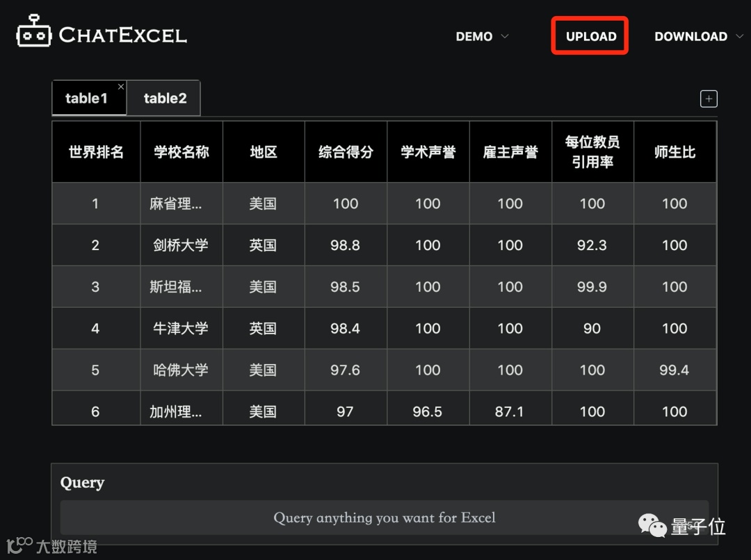Select the 雇主声誉 column header
Image resolution: width=751 pixels, height=560 pixels.
[x=510, y=151]
